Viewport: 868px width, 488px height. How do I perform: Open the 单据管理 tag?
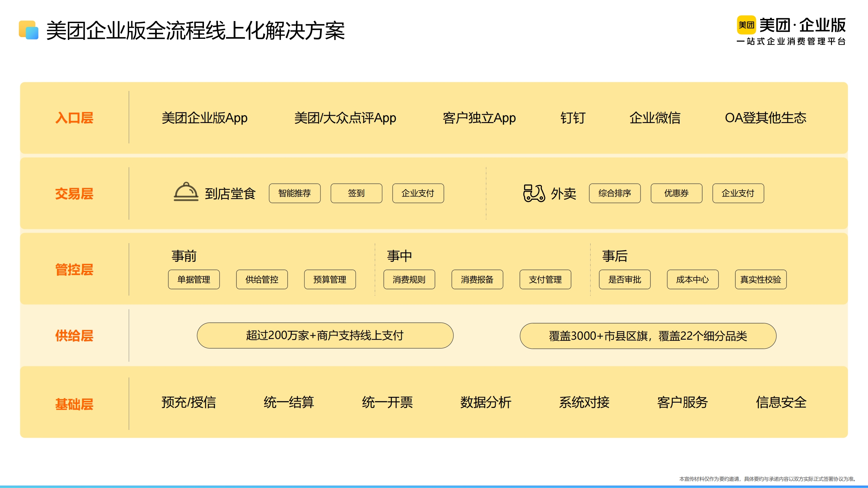(194, 279)
